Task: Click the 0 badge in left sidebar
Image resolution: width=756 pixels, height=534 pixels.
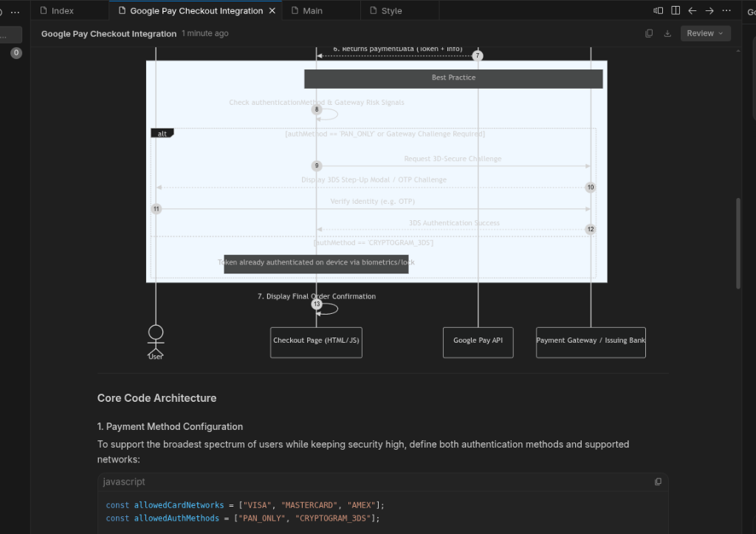Action: tap(16, 52)
